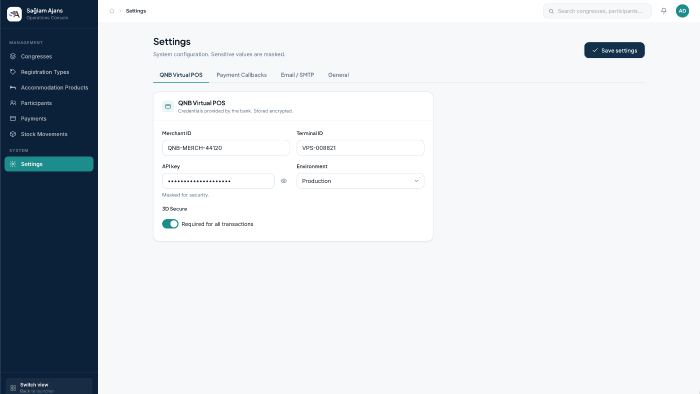Click the Settings breadcrumb text
This screenshot has height=394, width=700.
click(x=136, y=11)
